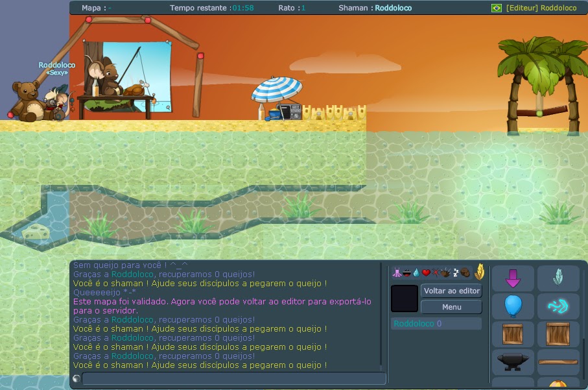
Task: Open the Menu
Action: [x=451, y=306]
